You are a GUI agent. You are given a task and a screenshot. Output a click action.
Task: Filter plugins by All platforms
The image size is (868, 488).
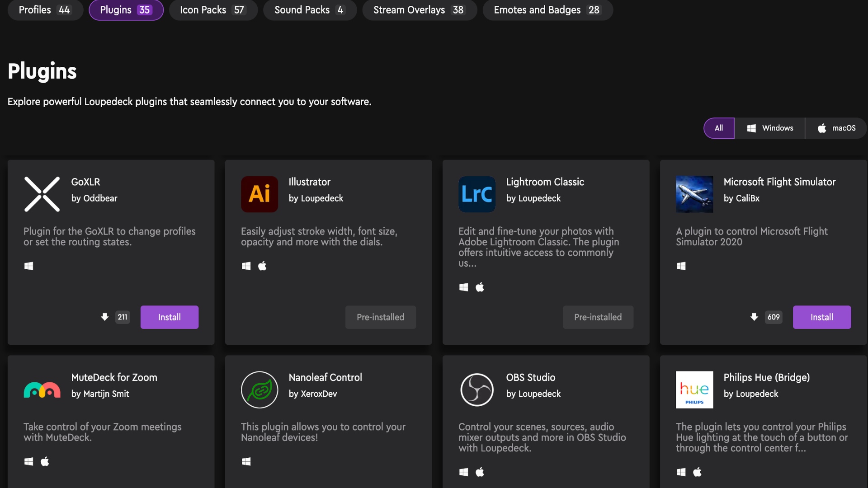coord(719,128)
